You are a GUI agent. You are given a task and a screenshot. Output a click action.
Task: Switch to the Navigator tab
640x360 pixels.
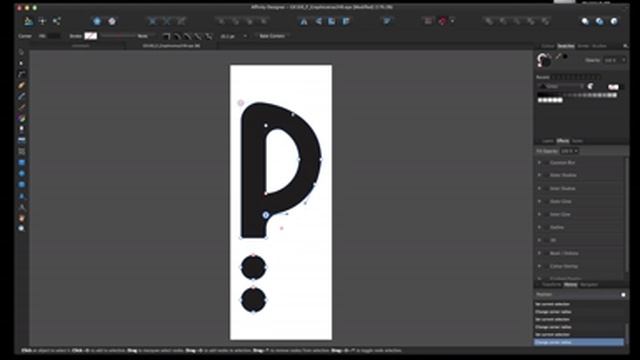point(589,285)
